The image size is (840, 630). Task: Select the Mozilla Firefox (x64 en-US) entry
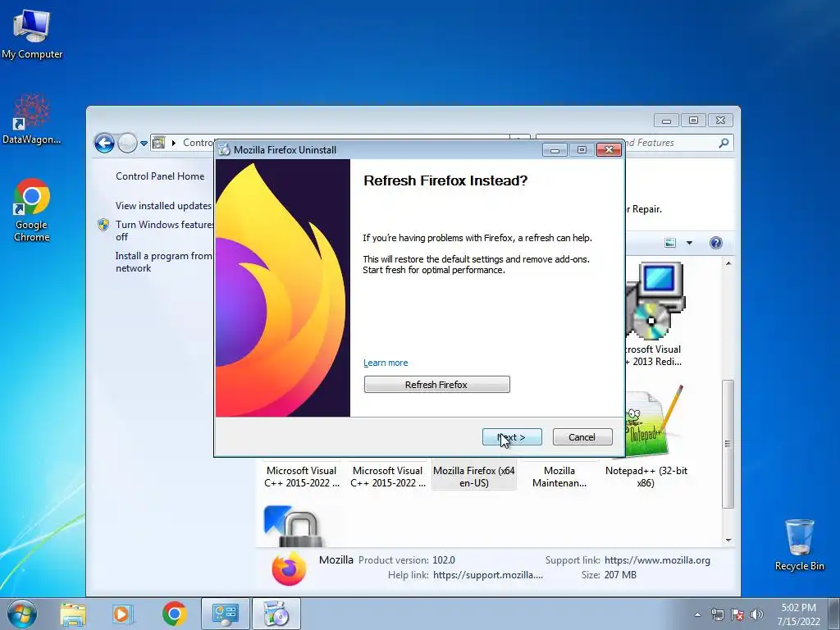click(473, 477)
